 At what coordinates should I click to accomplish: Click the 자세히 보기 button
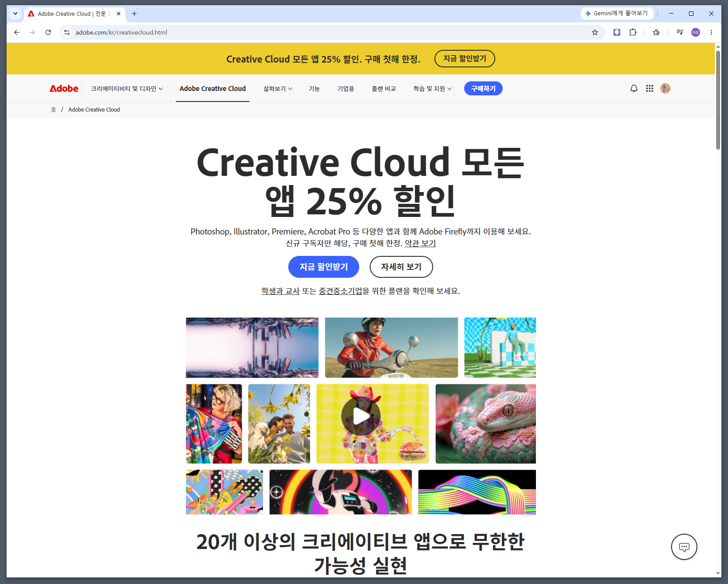(401, 267)
